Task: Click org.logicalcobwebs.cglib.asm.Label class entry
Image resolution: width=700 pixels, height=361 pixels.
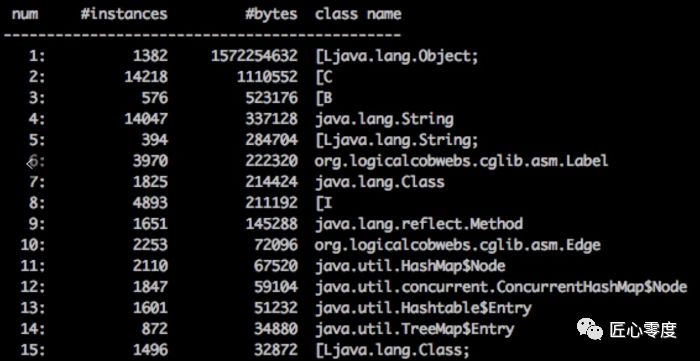Action: coord(461,161)
